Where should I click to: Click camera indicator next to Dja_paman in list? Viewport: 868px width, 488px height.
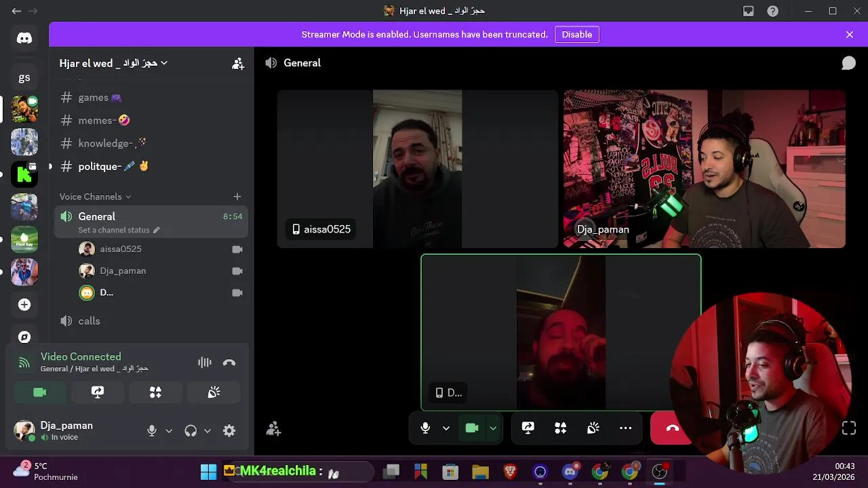237,271
